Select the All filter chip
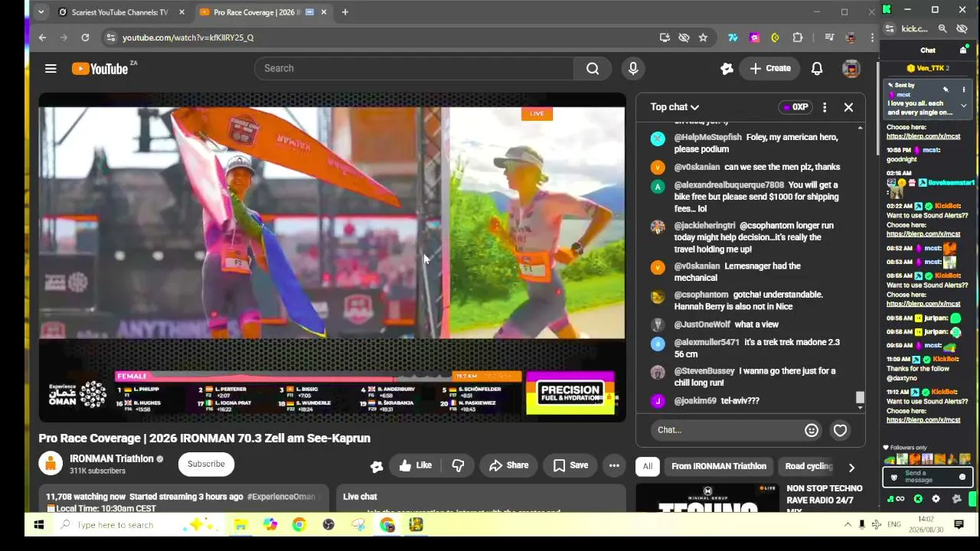 (x=648, y=466)
